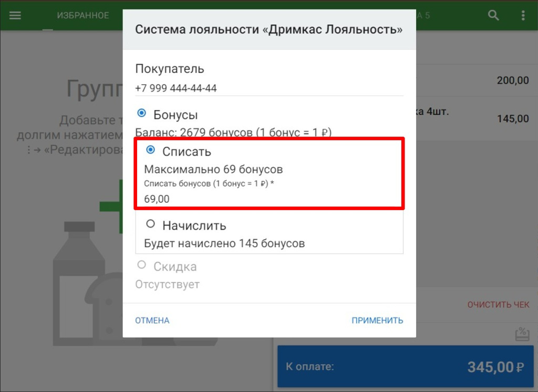Switch to the ИЗБРАННОЕ tab
Image resolution: width=538 pixels, height=392 pixels.
82,15
